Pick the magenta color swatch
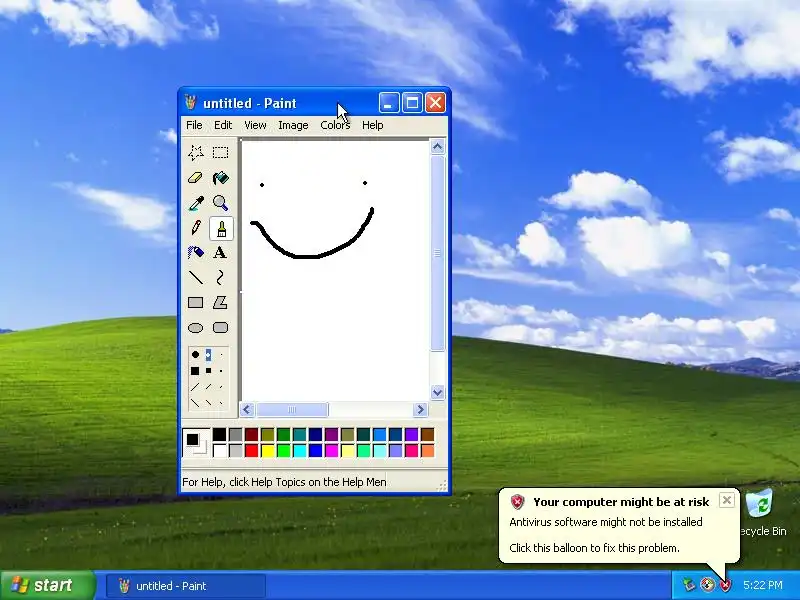The height and width of the screenshot is (600, 800). click(331, 451)
